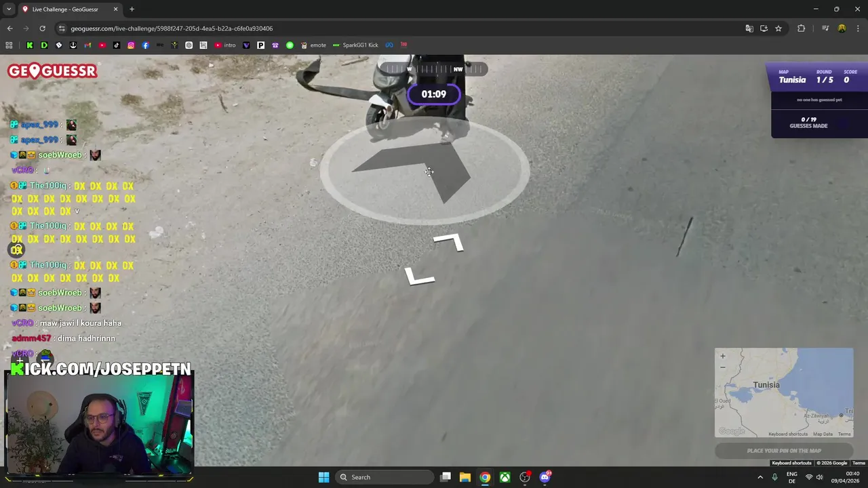Open the Kick bookmark with green K
Image resolution: width=868 pixels, height=488 pixels.
(30, 45)
